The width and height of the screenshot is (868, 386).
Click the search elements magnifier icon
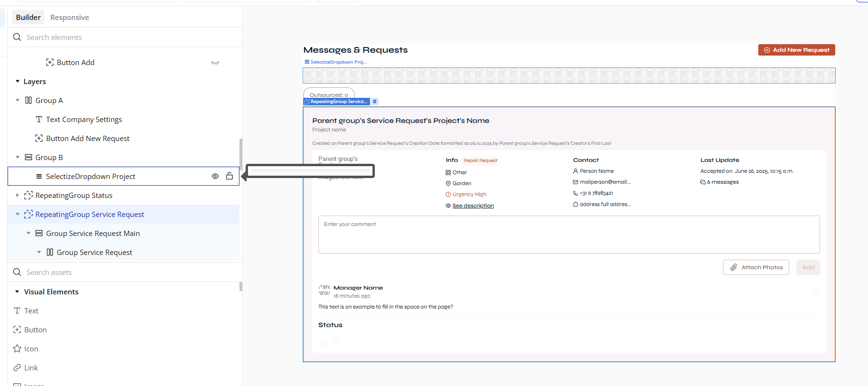(17, 37)
